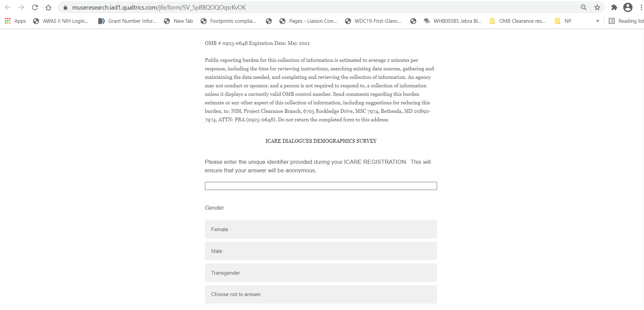Open the AWAS II NIH Login bookmark
Screen dimensions: 644x310
pos(61,21)
